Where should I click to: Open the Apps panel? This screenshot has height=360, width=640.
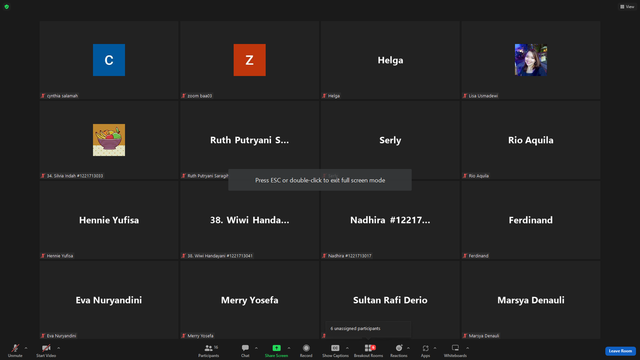pos(425,350)
